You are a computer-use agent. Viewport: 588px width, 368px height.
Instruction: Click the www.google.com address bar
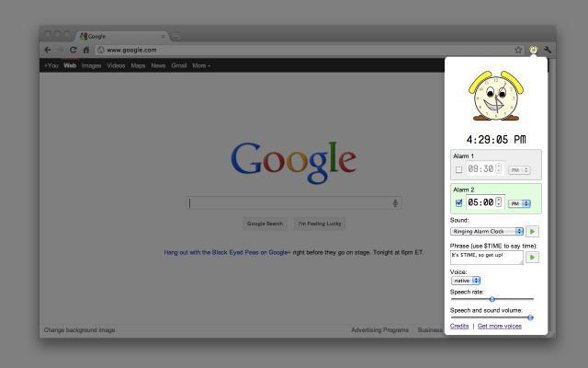pos(310,50)
